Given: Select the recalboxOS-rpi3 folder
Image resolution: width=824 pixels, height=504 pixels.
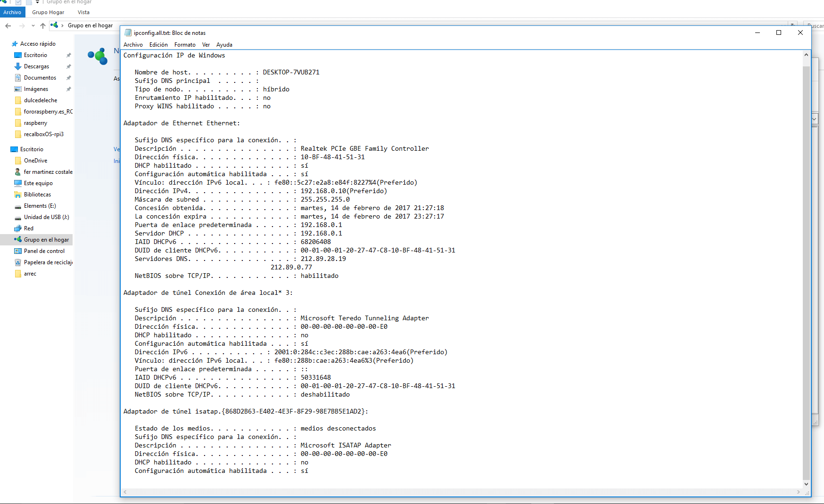Looking at the screenshot, I should [43, 134].
